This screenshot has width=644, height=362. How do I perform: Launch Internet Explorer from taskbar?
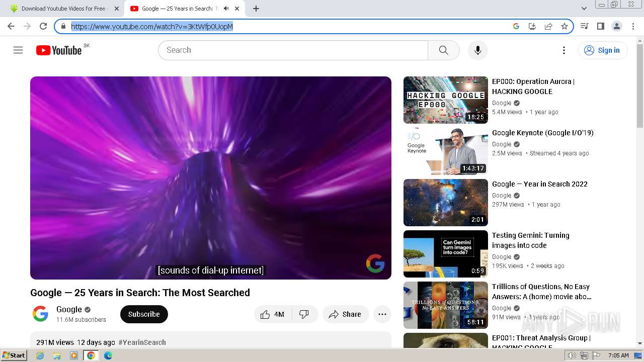40,355
